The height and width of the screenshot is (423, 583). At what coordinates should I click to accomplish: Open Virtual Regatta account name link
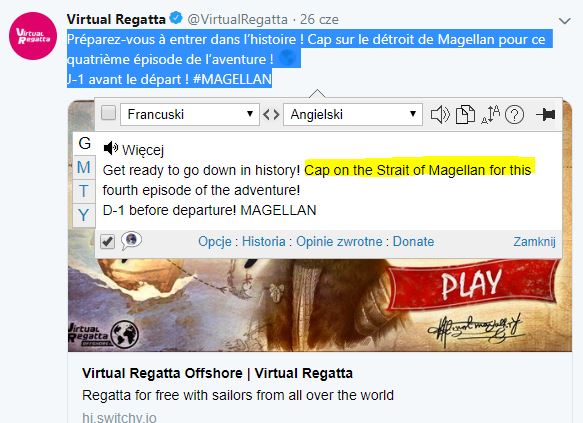[116, 19]
